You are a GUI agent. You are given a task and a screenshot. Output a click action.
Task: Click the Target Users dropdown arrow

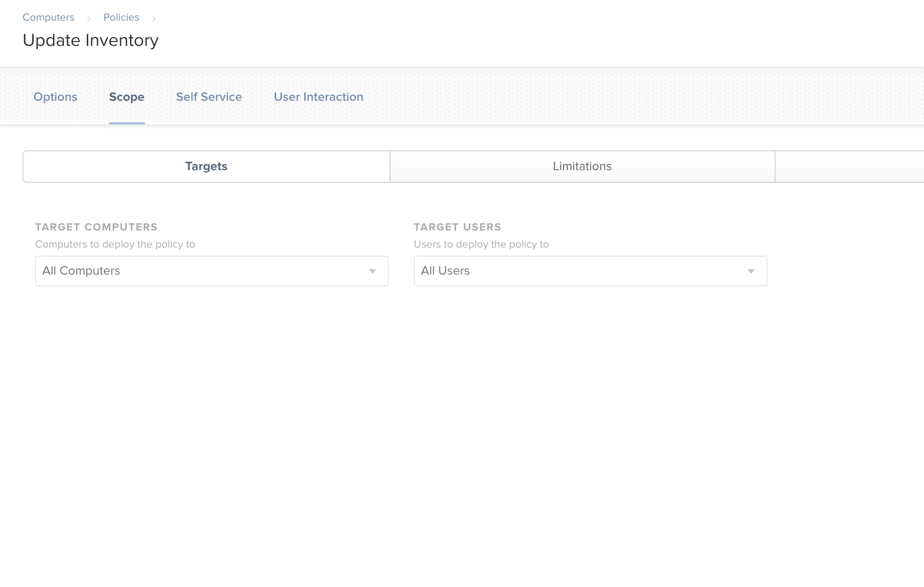tap(751, 271)
